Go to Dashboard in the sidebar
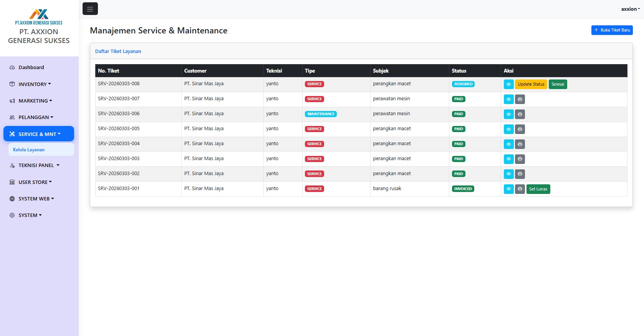 click(x=39, y=67)
